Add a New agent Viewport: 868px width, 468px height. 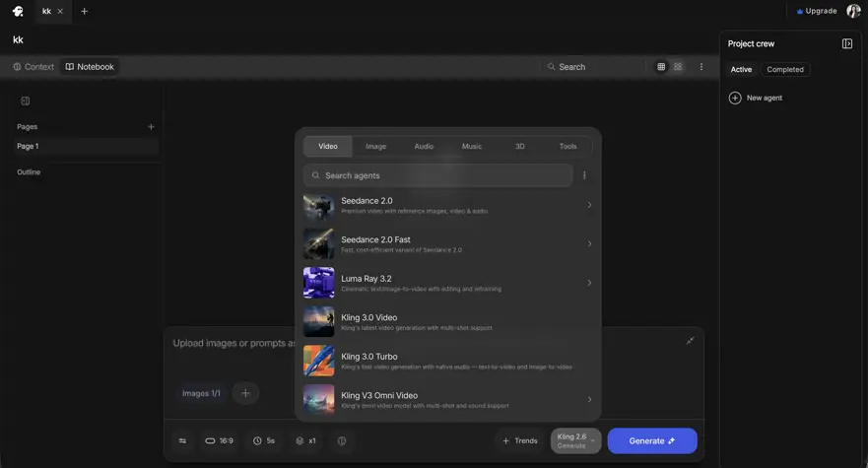756,98
